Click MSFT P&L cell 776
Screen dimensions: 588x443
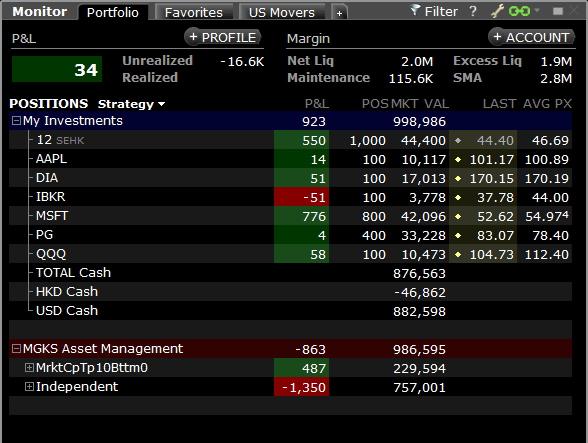pyautogui.click(x=302, y=216)
